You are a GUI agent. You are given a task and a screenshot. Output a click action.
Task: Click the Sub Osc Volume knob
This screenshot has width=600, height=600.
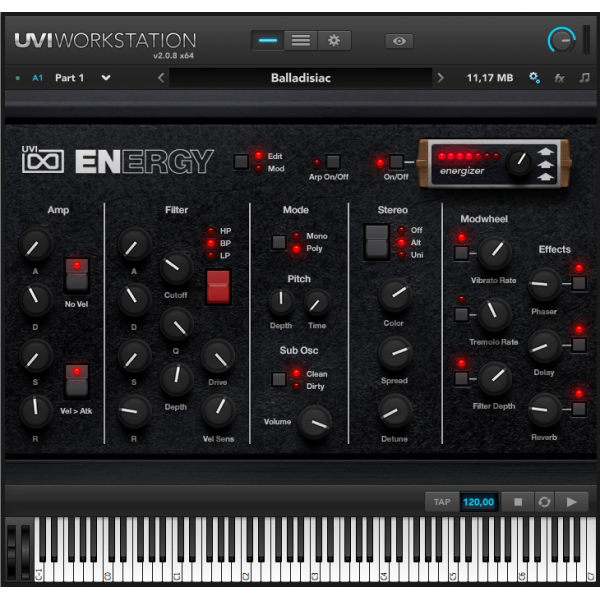tap(315, 422)
